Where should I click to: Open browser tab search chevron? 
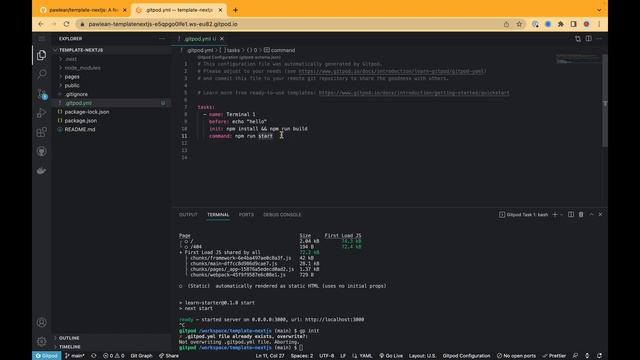599,10
